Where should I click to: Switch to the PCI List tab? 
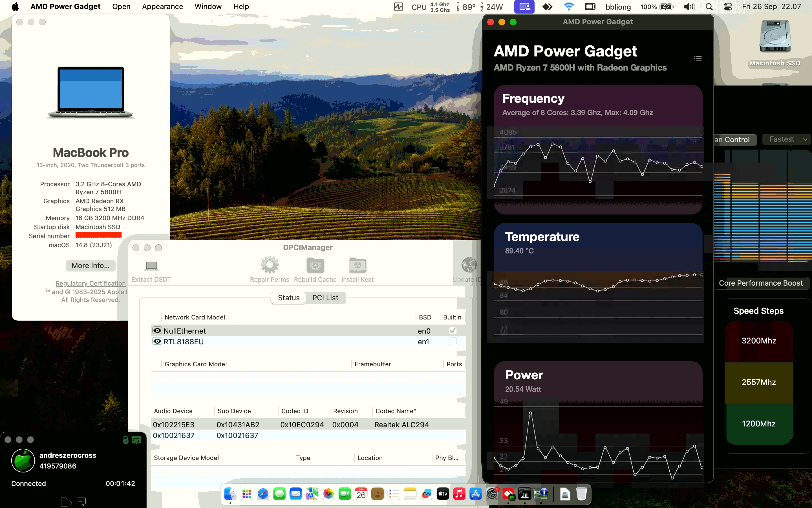(325, 298)
